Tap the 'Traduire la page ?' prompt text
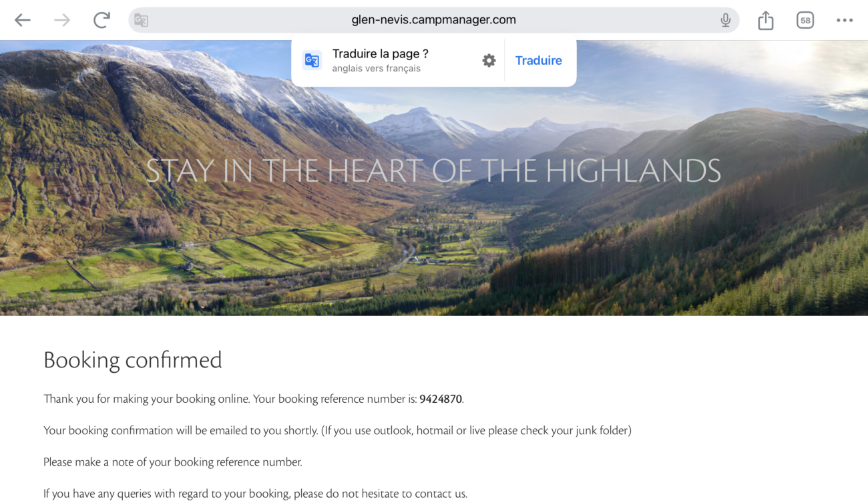The width and height of the screenshot is (868, 501). pyautogui.click(x=380, y=54)
